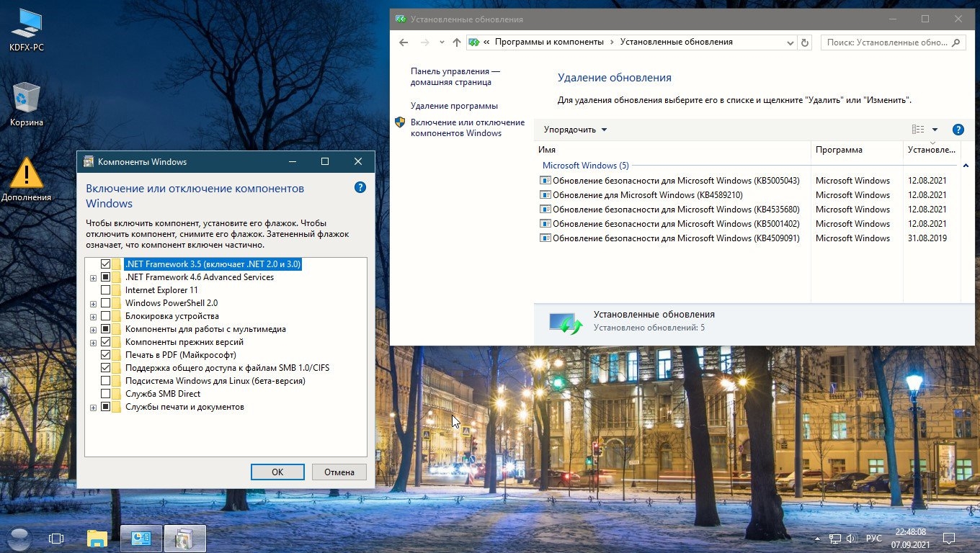Open Включение или отключение компонентов Windows link
The image size is (980, 553).
coord(468,128)
